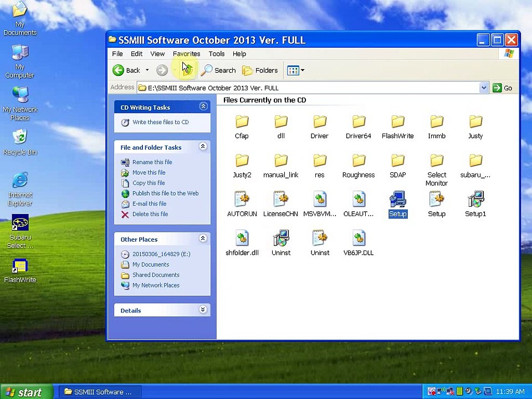
Task: Click the Delete this file link
Action: [150, 214]
